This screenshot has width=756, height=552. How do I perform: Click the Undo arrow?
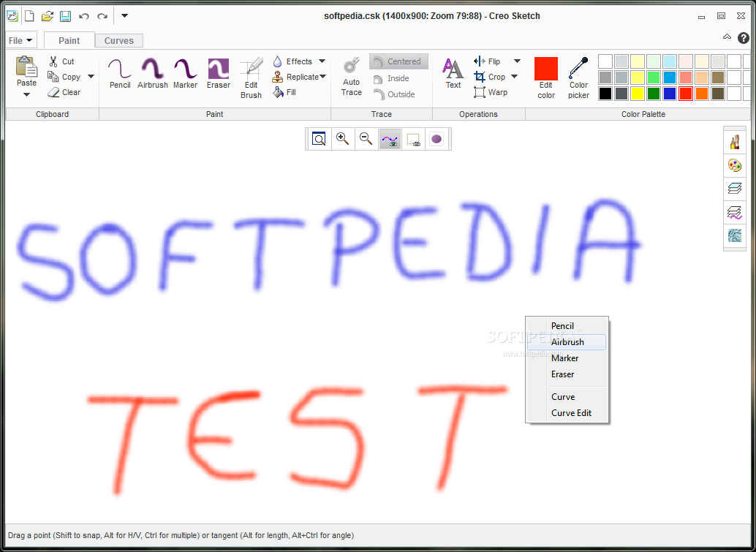click(84, 16)
